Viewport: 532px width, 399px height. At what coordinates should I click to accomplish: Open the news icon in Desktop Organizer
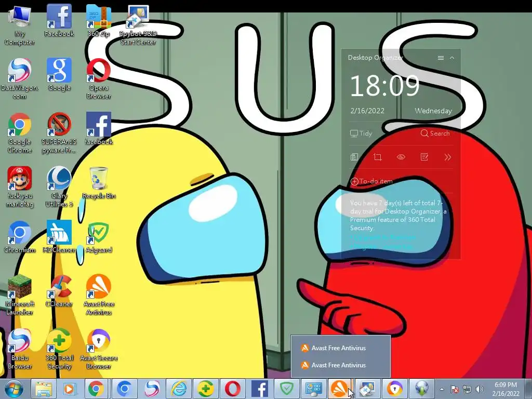[x=354, y=157]
